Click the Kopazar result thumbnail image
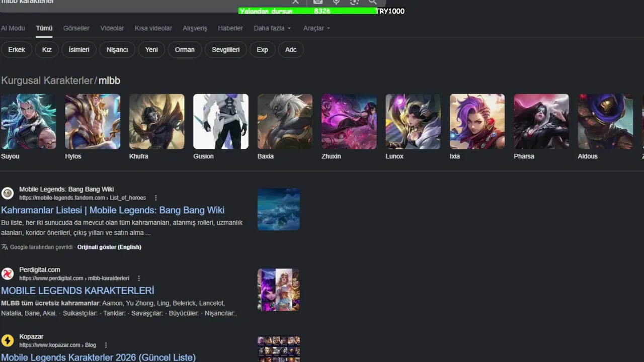 point(279,349)
